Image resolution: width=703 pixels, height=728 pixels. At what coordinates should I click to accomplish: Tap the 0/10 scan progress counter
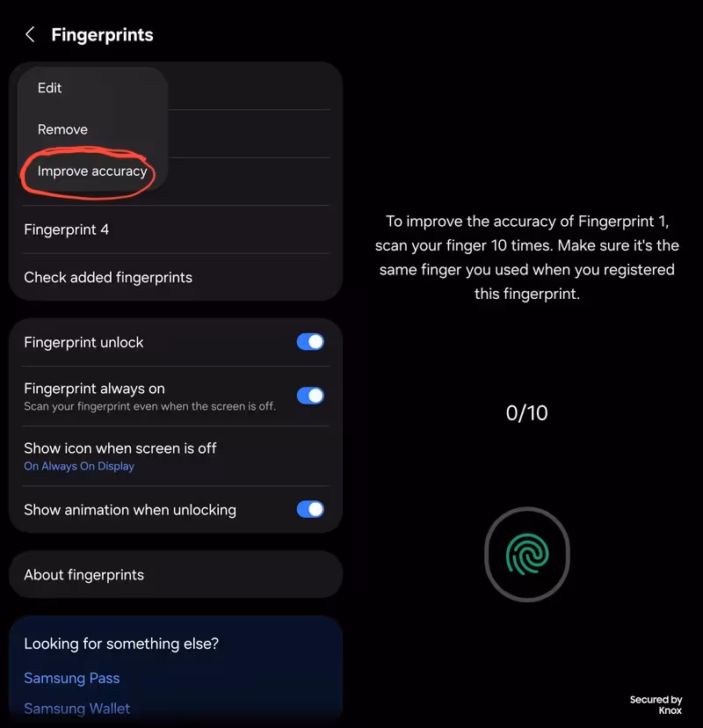527,412
